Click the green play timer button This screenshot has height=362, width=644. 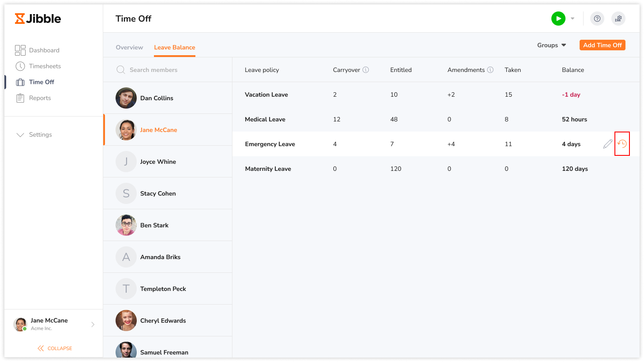[x=558, y=19]
